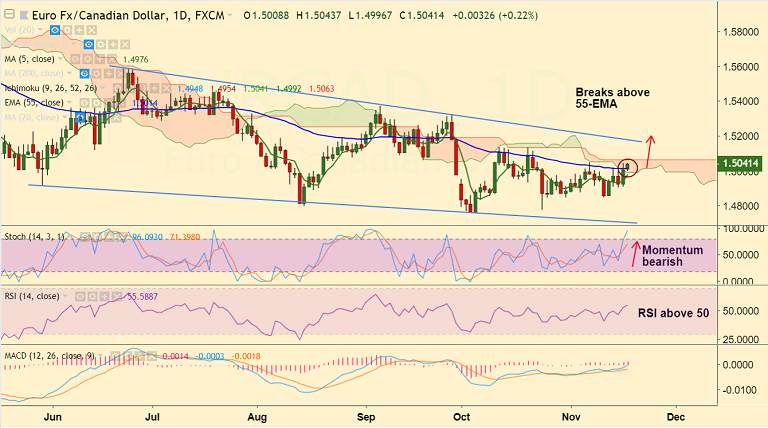This screenshot has width=768, height=428.
Task: Select the Stoch (14, 3, 1) legend label
Action: (34, 237)
